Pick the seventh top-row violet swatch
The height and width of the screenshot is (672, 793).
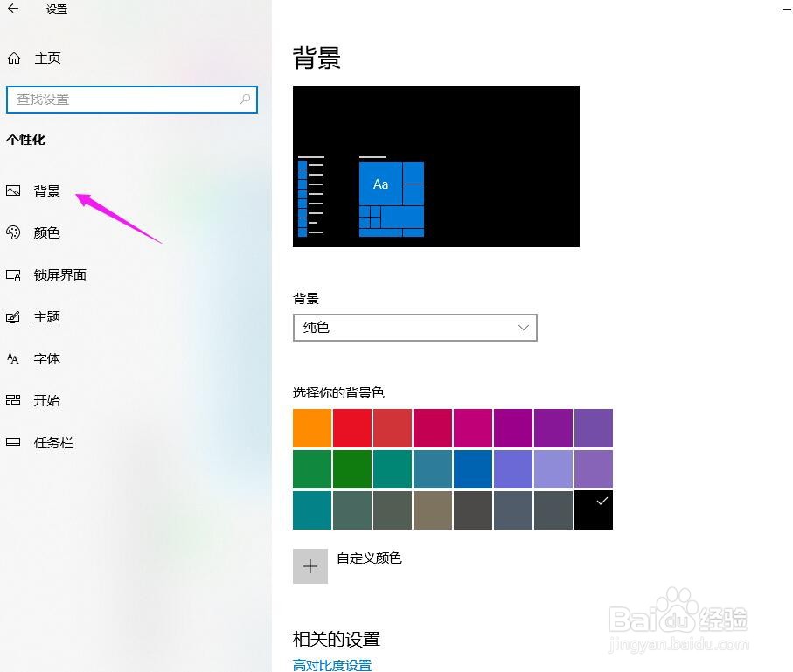click(x=553, y=428)
